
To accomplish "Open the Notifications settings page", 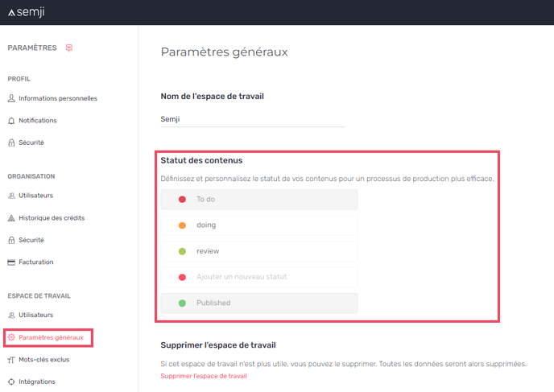I will point(38,121).
